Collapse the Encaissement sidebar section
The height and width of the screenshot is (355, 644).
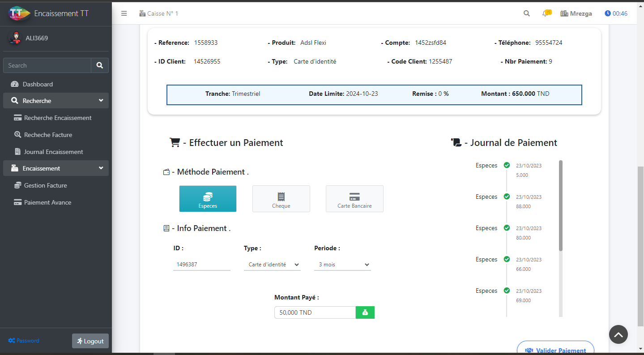[56, 168]
